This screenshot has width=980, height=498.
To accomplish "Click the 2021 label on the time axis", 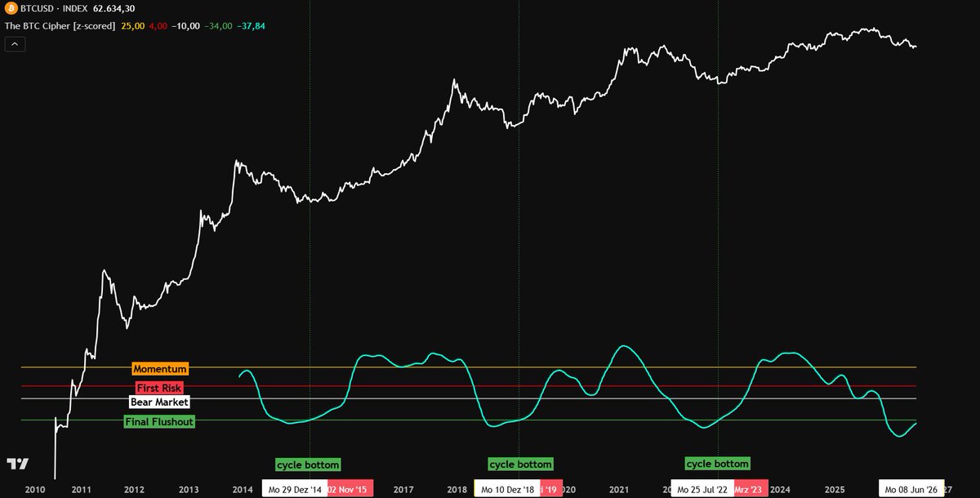I will tap(618, 490).
